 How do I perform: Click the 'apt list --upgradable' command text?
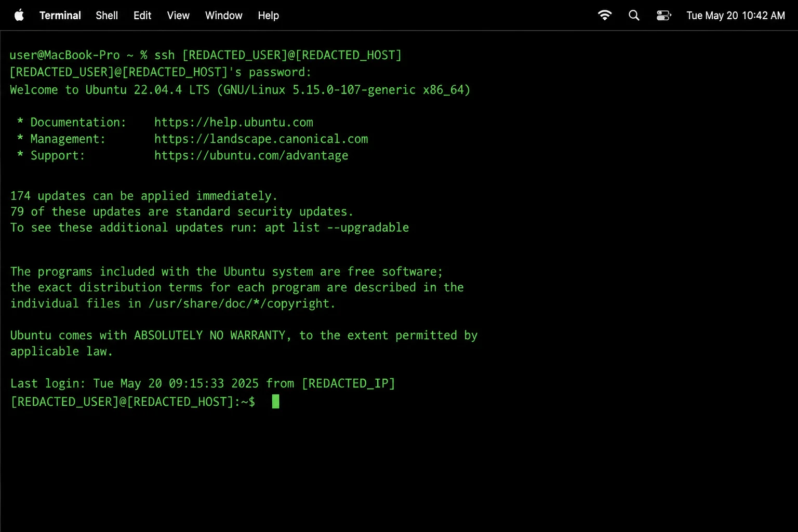click(x=337, y=228)
